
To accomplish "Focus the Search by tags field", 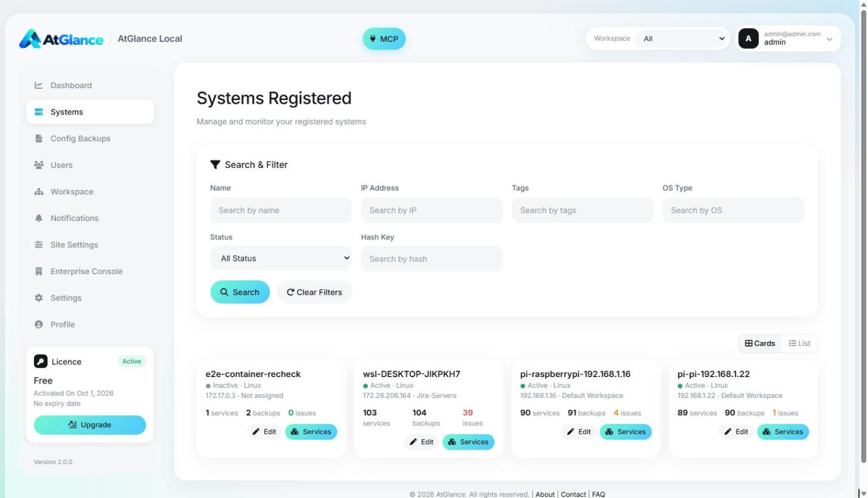I will 582,210.
